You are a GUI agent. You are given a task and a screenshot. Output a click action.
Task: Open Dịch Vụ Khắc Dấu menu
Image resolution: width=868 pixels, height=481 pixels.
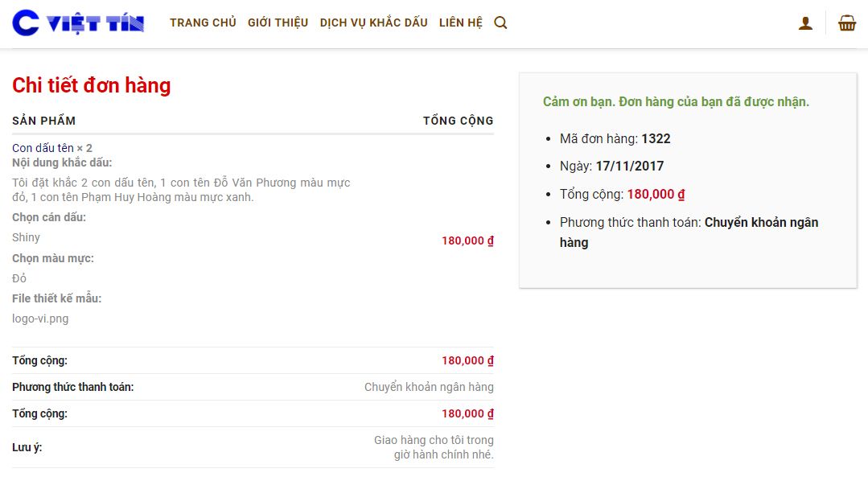(373, 23)
